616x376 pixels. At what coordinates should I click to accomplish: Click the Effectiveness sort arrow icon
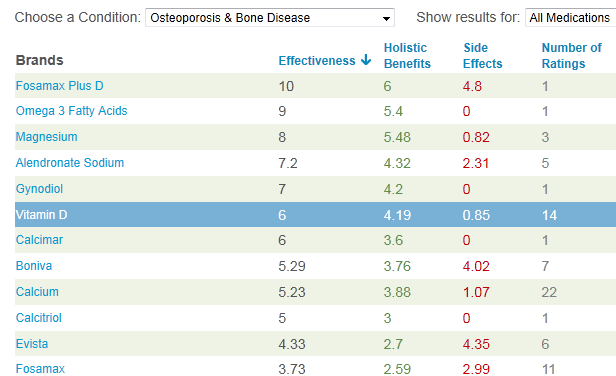coord(366,60)
